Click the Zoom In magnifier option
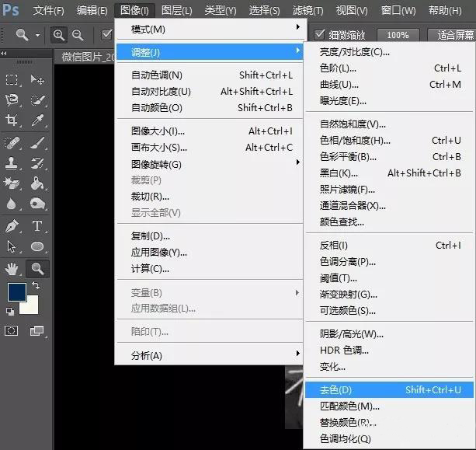The image size is (476, 450). 59,35
